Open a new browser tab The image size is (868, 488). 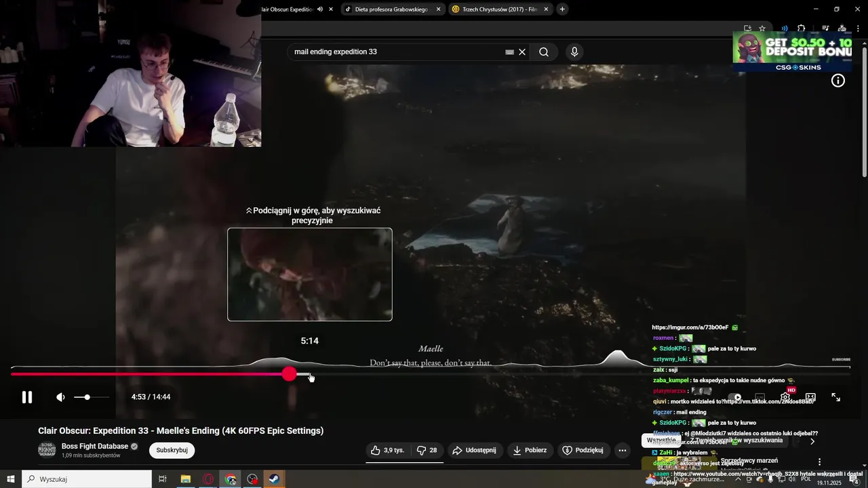[x=562, y=9]
